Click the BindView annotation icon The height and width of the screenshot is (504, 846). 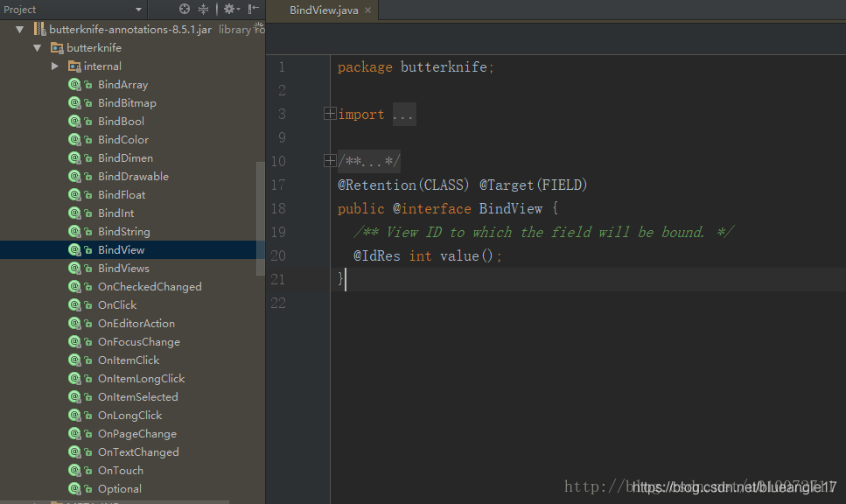point(75,250)
